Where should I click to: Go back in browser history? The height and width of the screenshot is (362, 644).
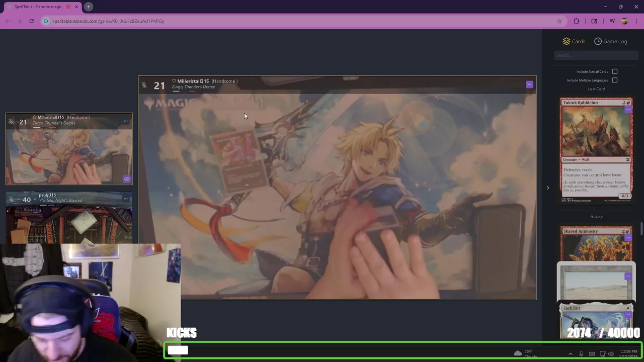(x=8, y=21)
